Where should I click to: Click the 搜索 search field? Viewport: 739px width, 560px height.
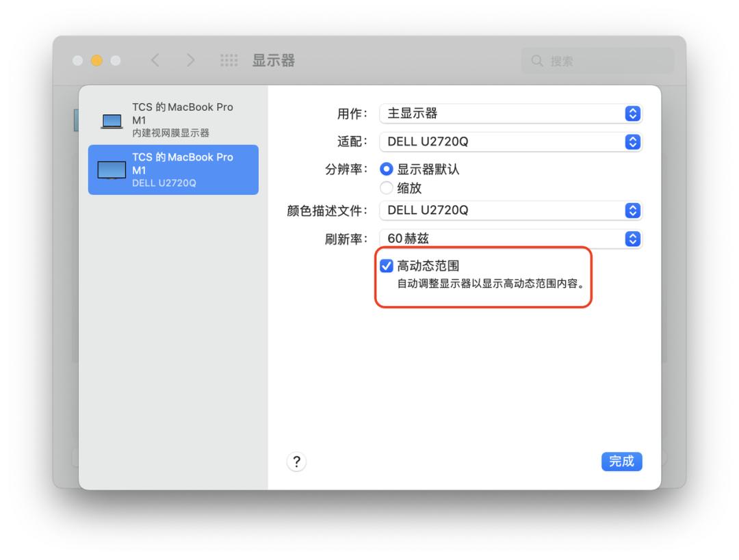(x=597, y=61)
